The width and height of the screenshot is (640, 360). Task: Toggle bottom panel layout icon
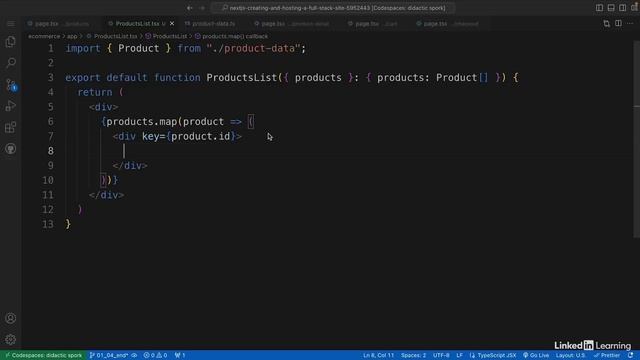tap(611, 8)
